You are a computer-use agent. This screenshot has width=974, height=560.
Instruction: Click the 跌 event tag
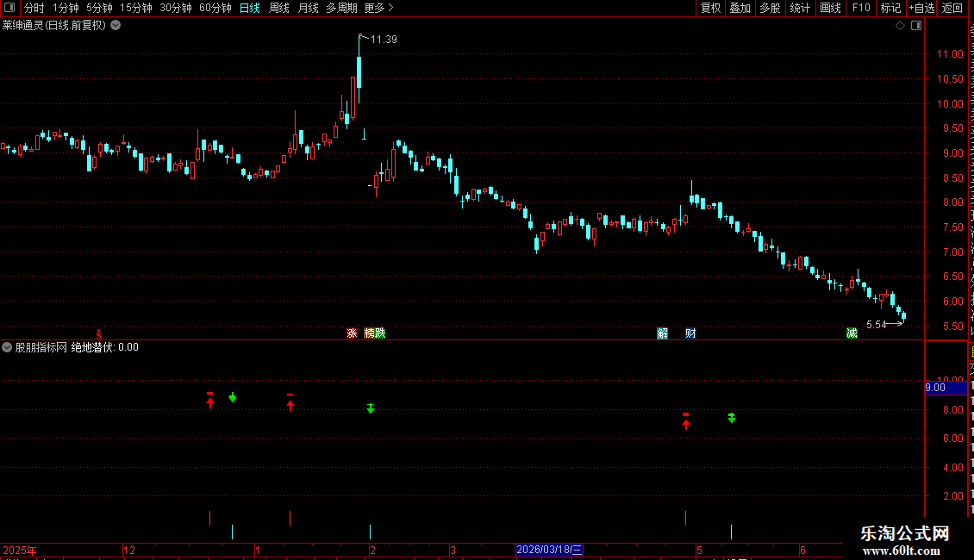point(380,333)
